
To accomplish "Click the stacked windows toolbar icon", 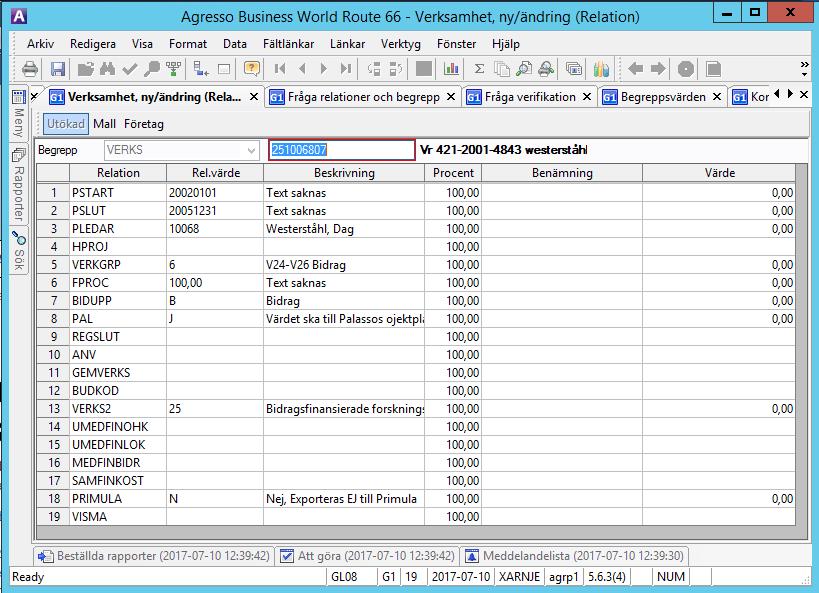I will click(x=574, y=69).
